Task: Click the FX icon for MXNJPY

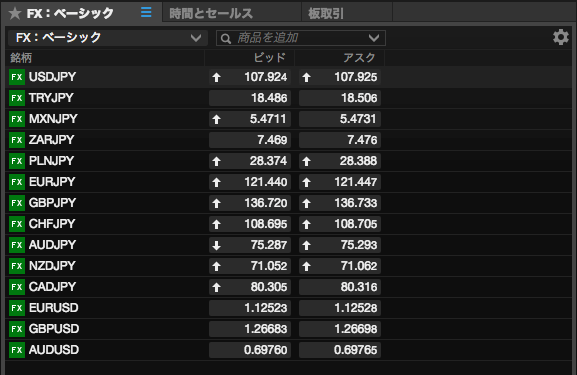Action: point(17,119)
